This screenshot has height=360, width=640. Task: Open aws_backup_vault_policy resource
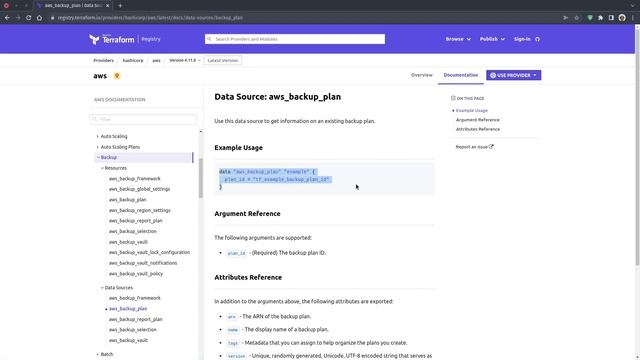(x=136, y=274)
